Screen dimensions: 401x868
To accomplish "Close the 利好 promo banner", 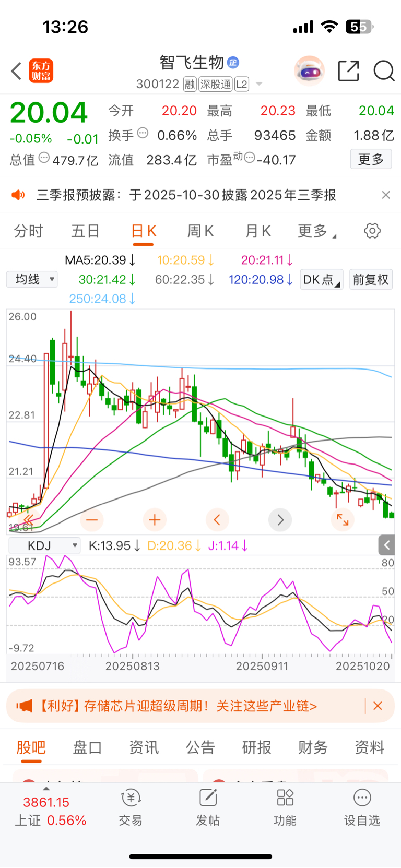I will (378, 706).
